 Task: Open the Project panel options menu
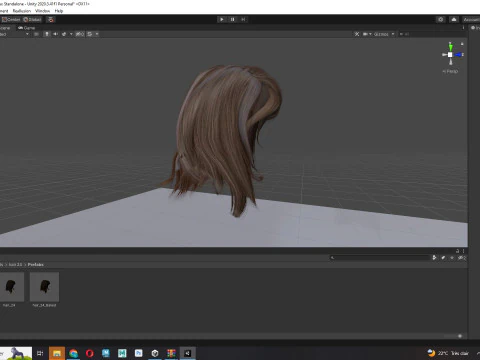pos(463,251)
